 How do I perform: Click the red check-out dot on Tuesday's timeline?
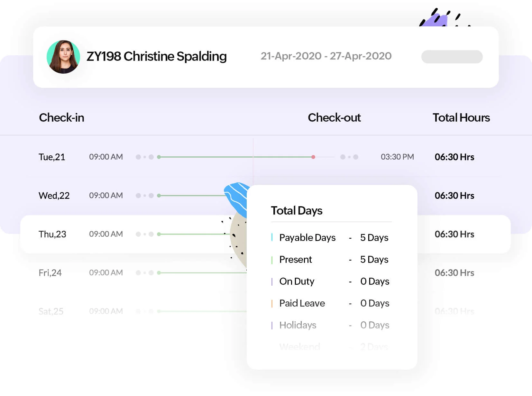point(313,157)
